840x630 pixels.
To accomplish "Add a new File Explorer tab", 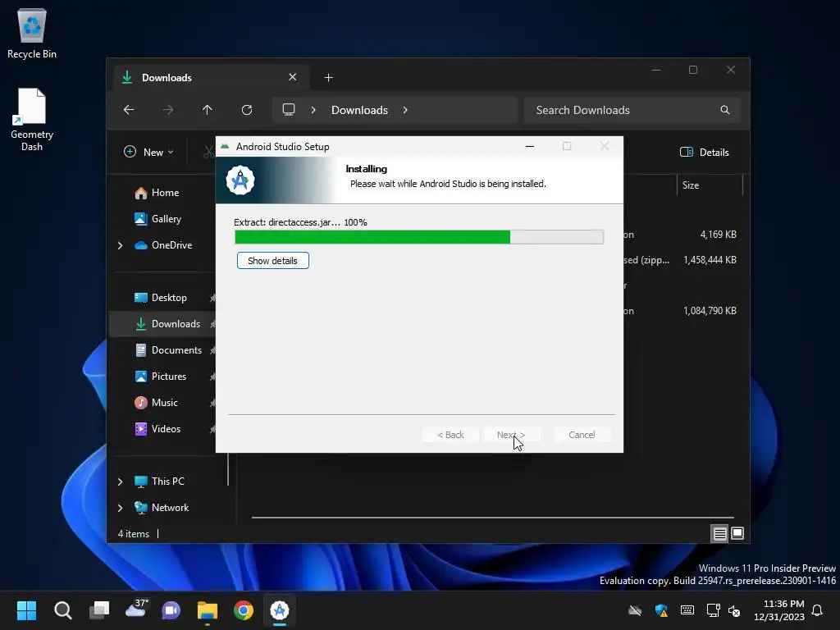I will click(328, 78).
